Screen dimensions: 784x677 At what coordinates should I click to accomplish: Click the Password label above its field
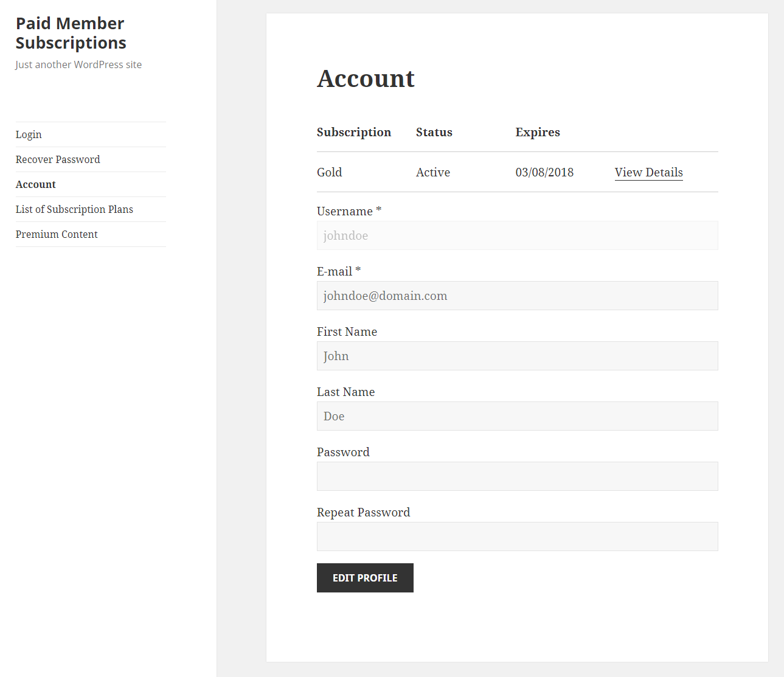[x=343, y=452]
